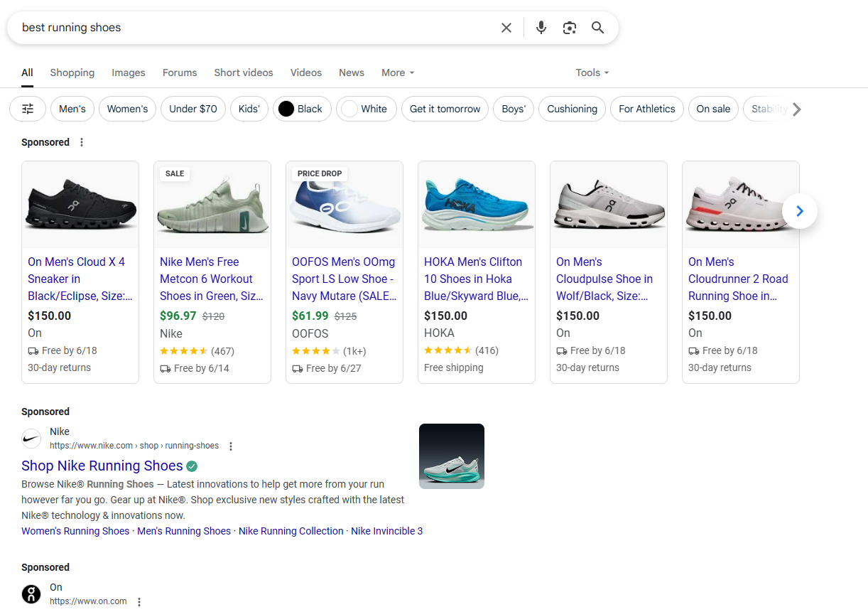Toggle the Cushioning filter chip
Image resolution: width=868 pixels, height=612 pixels.
pos(573,109)
